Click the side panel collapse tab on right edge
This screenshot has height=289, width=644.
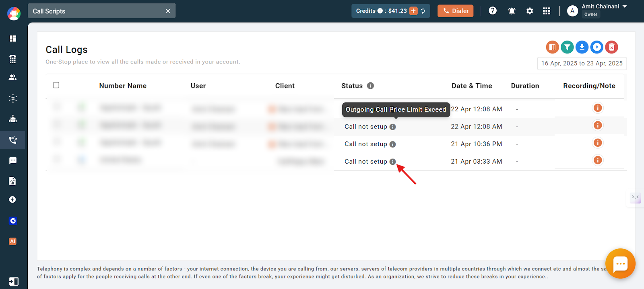[635, 198]
